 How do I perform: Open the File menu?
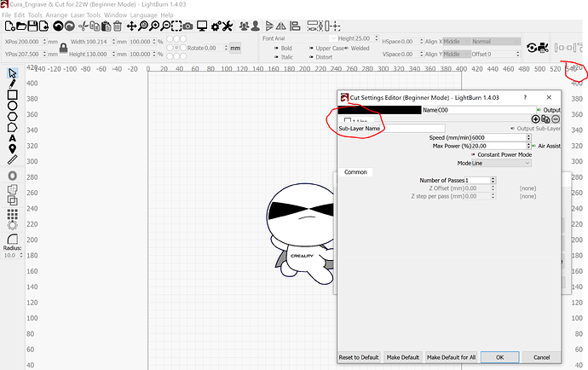click(x=6, y=15)
